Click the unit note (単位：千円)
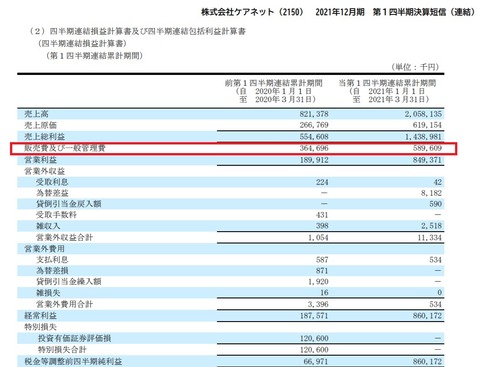Image resolution: width=480 pixels, height=367 pixels. pyautogui.click(x=415, y=67)
